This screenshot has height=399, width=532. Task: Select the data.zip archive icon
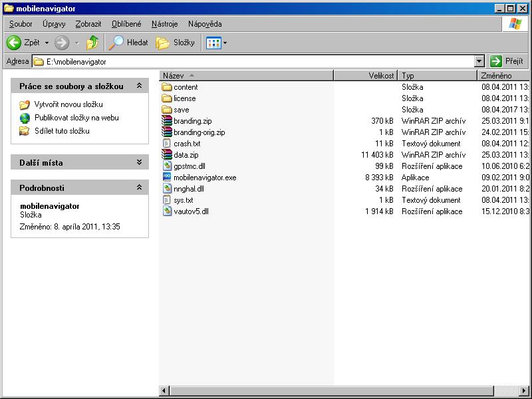[x=167, y=155]
